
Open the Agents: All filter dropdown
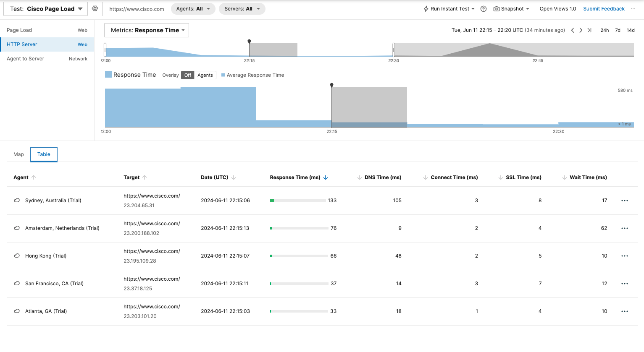coord(193,9)
